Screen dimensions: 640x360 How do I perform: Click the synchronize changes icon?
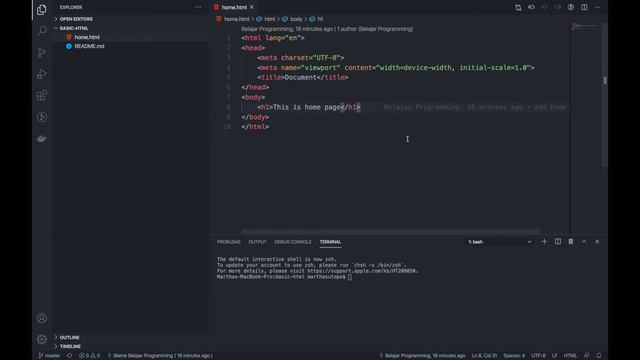pyautogui.click(x=69, y=356)
